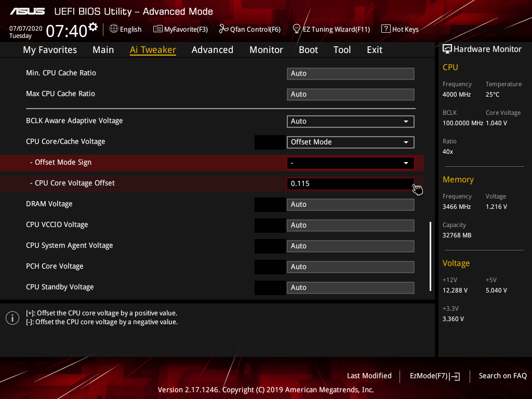Click the EzMode exit arrow icon
532x399 pixels.
[455, 376]
